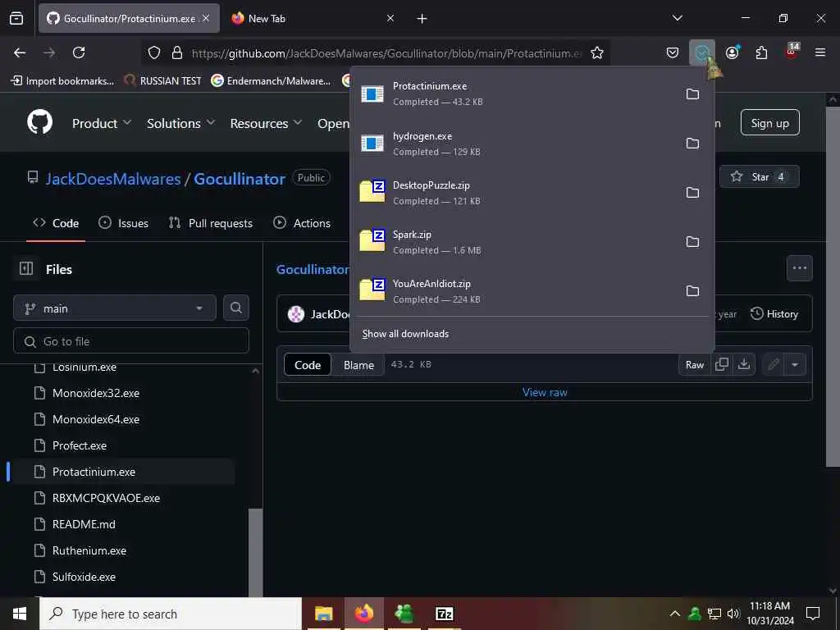This screenshot has width=840, height=630.
Task: Click the Firefox account icon
Action: tap(732, 52)
